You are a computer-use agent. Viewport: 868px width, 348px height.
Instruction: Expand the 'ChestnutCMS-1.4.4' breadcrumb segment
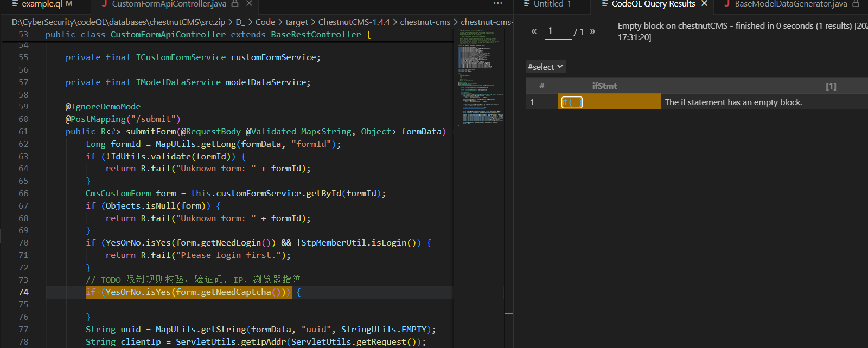[354, 22]
